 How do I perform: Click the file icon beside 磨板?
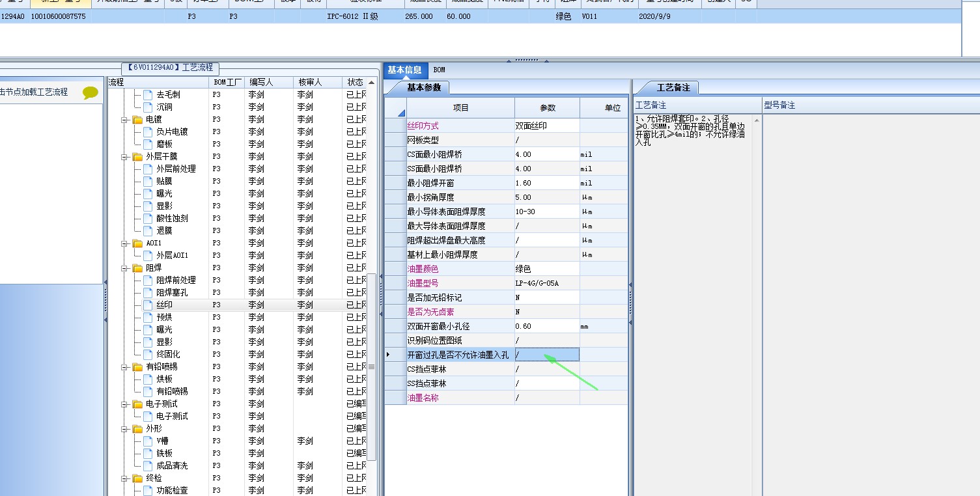click(148, 145)
